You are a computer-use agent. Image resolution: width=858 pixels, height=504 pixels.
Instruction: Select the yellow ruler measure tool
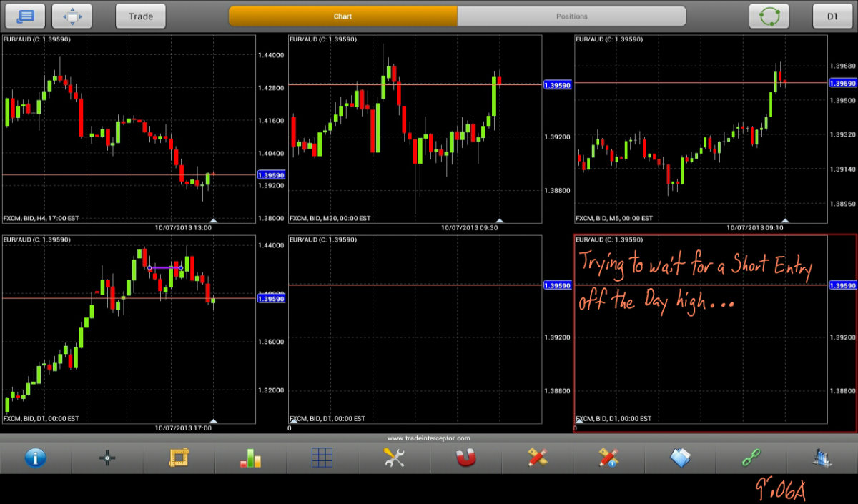[179, 458]
